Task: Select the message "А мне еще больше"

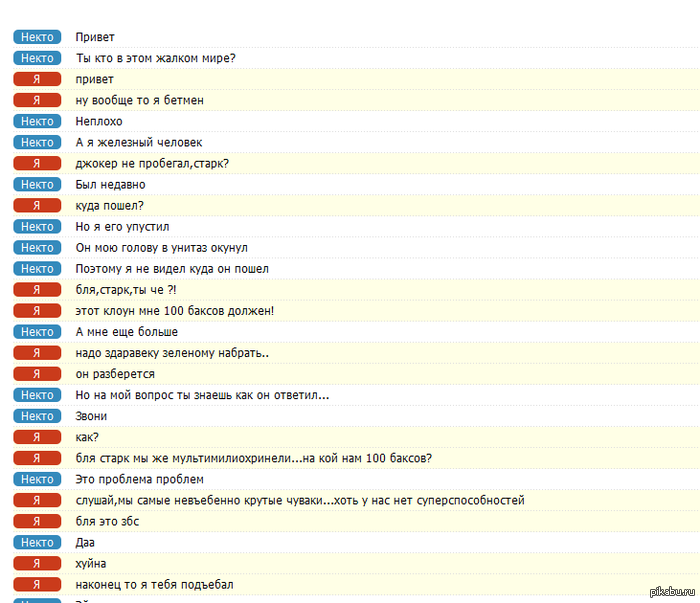Action: (x=127, y=332)
